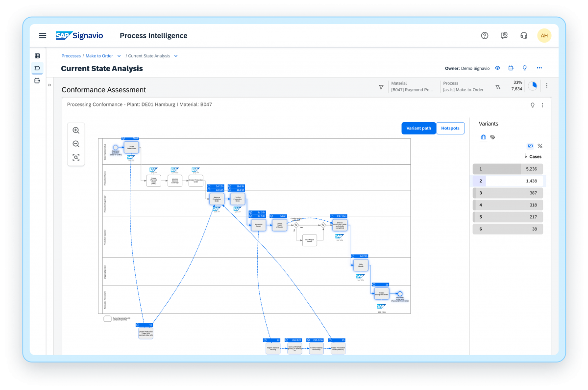Click the zoom in magnifier icon
Image resolution: width=588 pixels, height=390 pixels.
pos(76,130)
